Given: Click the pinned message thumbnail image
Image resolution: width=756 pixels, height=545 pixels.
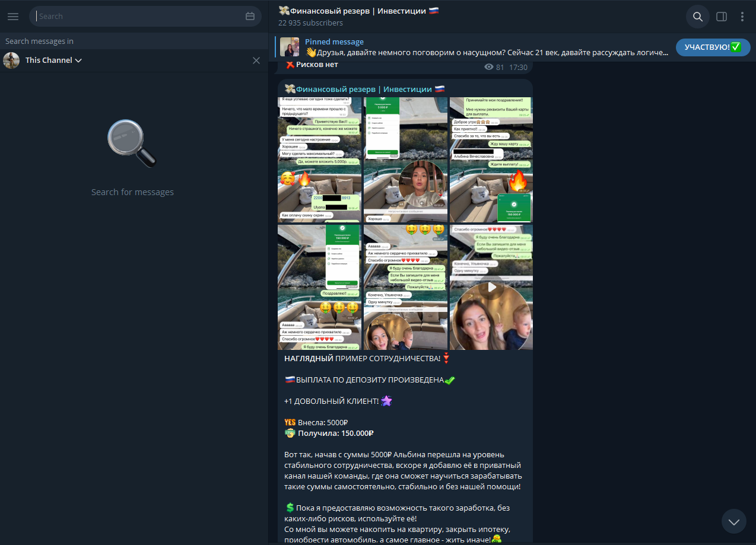Looking at the screenshot, I should click(290, 47).
